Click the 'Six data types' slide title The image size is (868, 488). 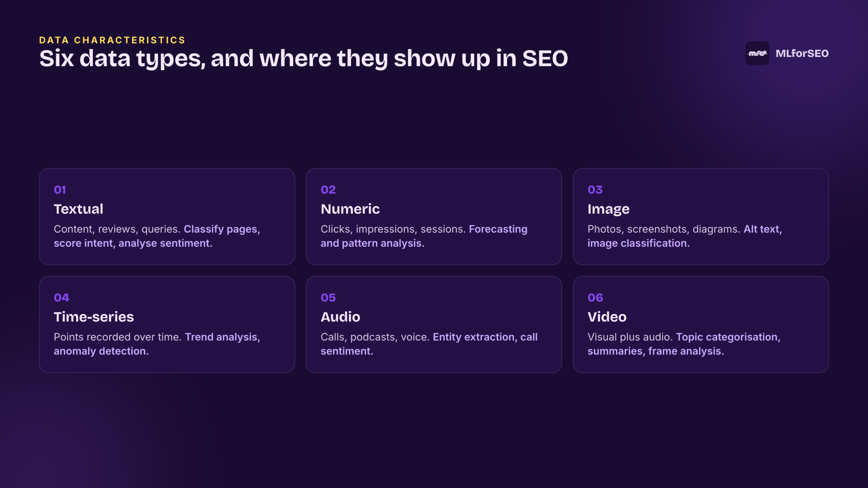pos(303,59)
